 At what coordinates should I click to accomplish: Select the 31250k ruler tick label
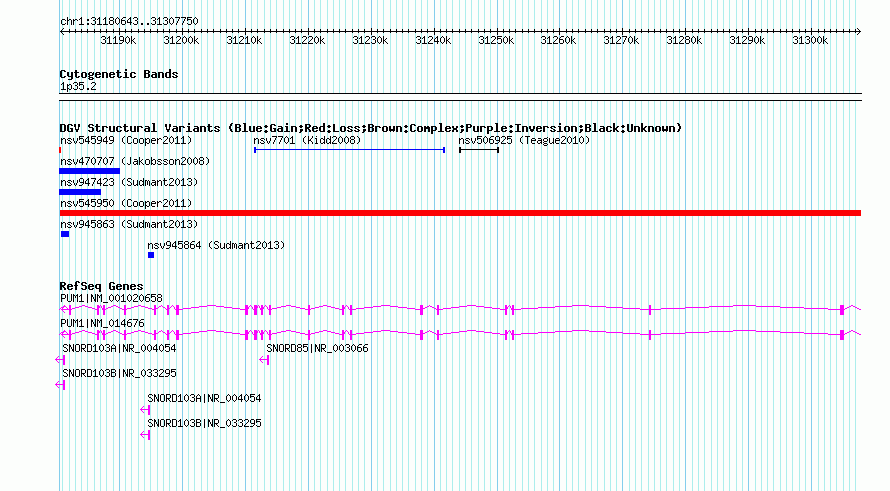point(496,40)
